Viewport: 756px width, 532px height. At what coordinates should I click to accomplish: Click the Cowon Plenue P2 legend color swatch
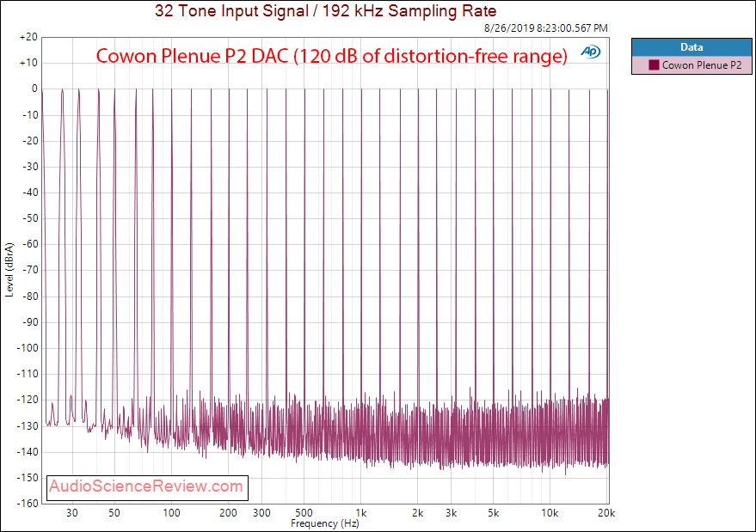point(654,65)
